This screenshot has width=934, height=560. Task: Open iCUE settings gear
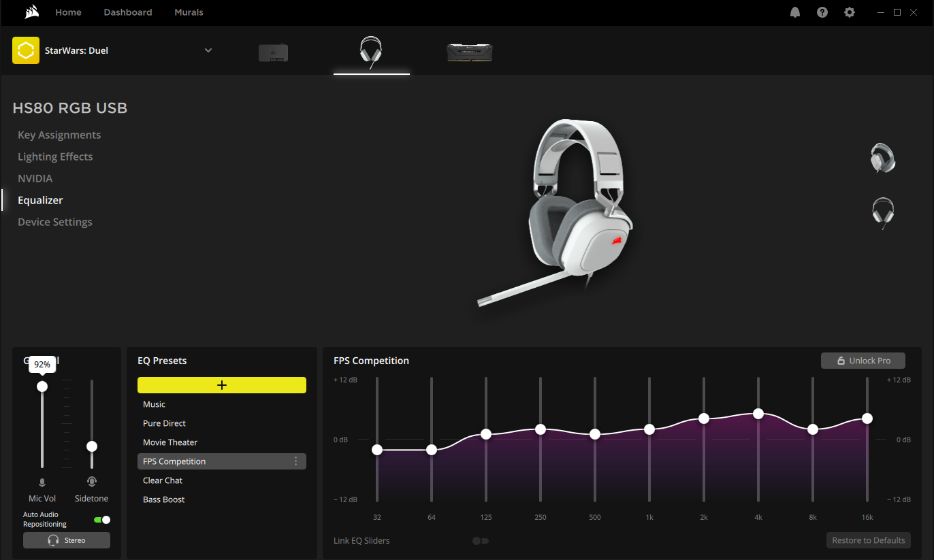[x=850, y=12]
